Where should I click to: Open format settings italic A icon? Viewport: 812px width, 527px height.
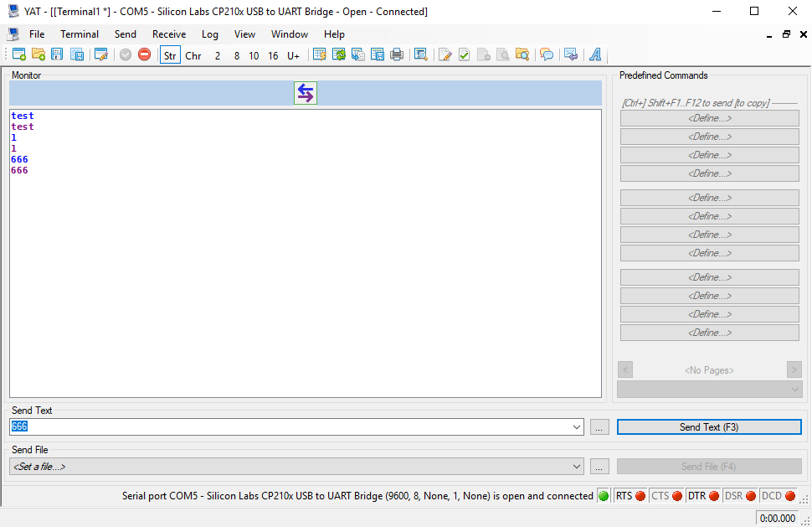[595, 54]
